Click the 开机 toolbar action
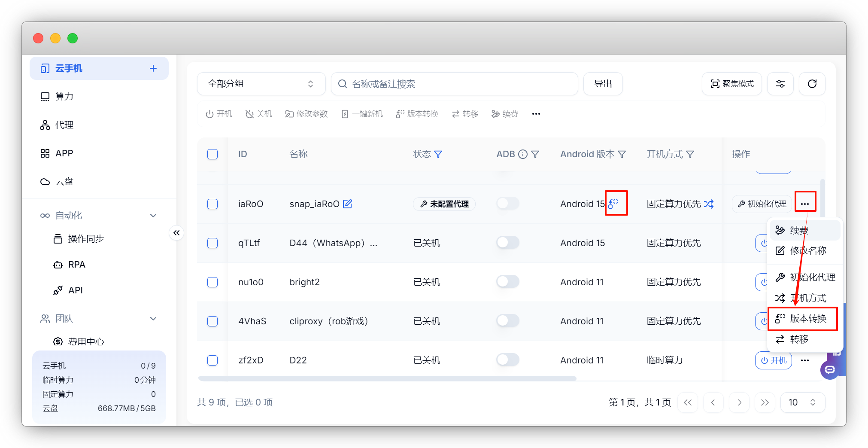This screenshot has height=448, width=868. (x=219, y=114)
